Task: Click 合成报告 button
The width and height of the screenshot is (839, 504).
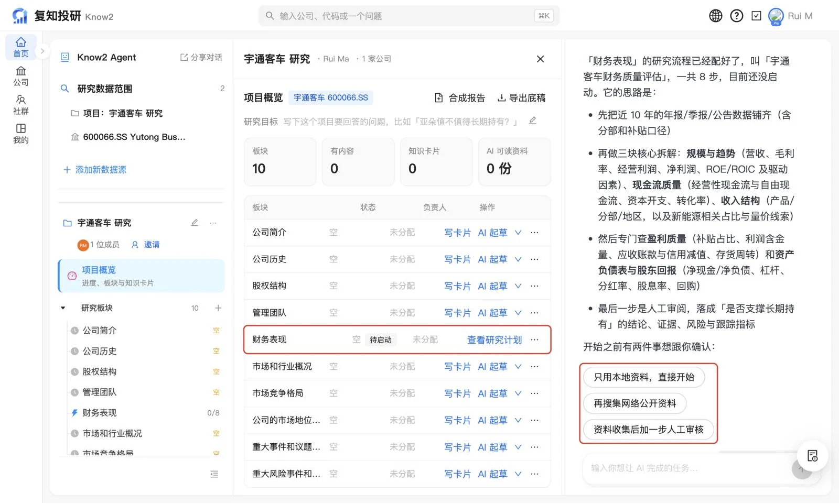Action: [x=460, y=98]
